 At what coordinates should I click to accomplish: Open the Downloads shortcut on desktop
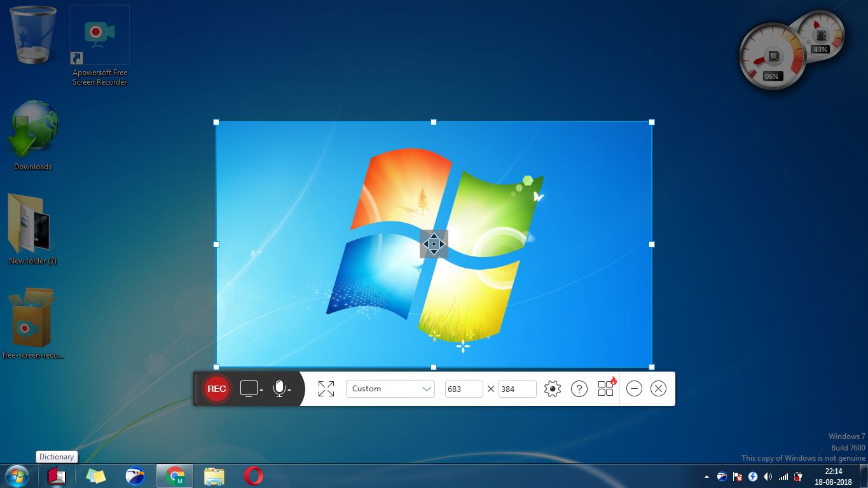point(32,130)
